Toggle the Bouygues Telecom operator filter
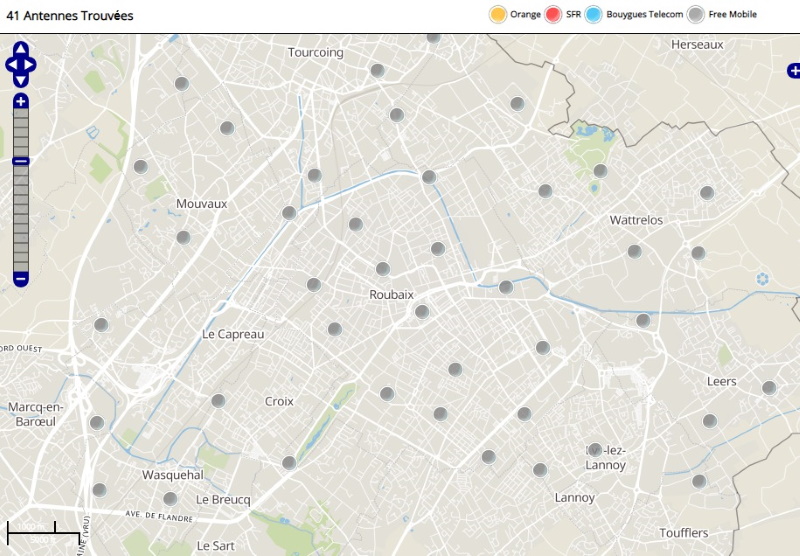 point(594,14)
